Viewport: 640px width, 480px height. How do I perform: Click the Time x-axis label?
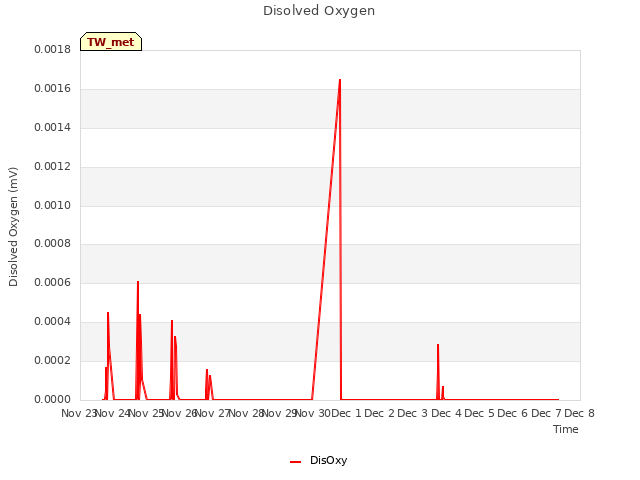565,429
